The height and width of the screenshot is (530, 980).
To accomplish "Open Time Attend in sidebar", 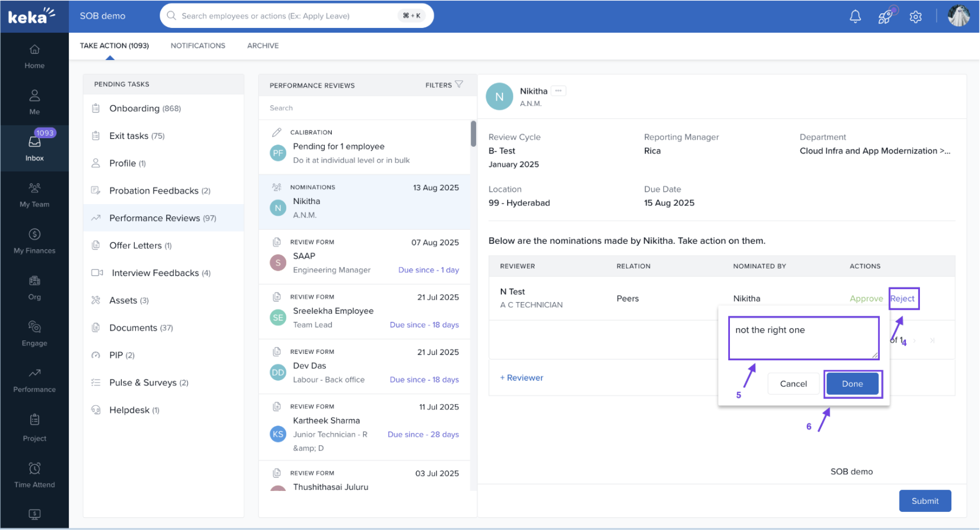I will click(x=34, y=475).
